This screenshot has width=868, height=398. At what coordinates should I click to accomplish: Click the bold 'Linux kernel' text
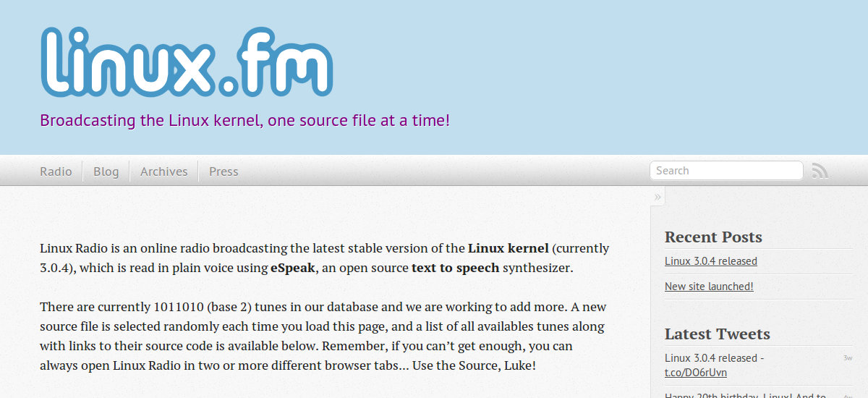tap(509, 248)
